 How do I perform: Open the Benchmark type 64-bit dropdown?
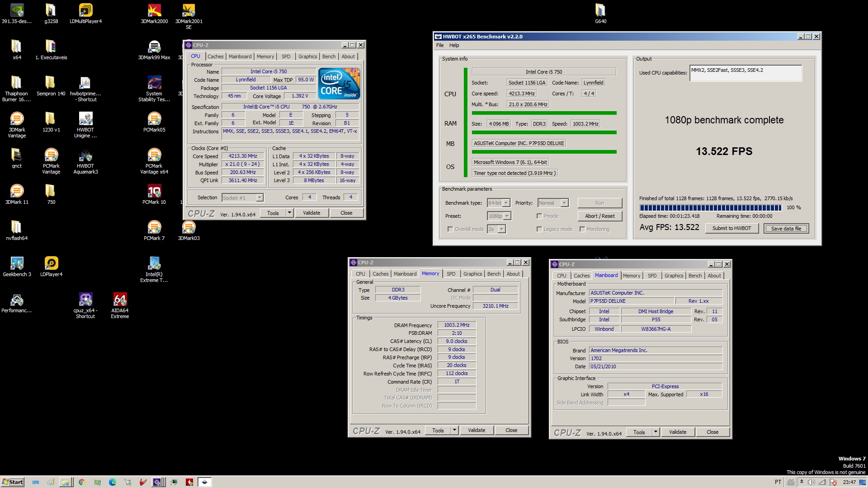coord(499,203)
